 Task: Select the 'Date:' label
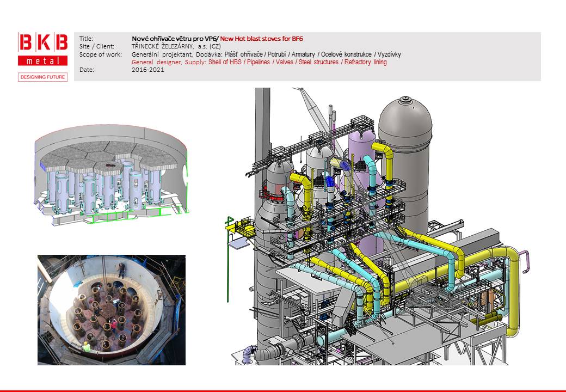pyautogui.click(x=87, y=70)
